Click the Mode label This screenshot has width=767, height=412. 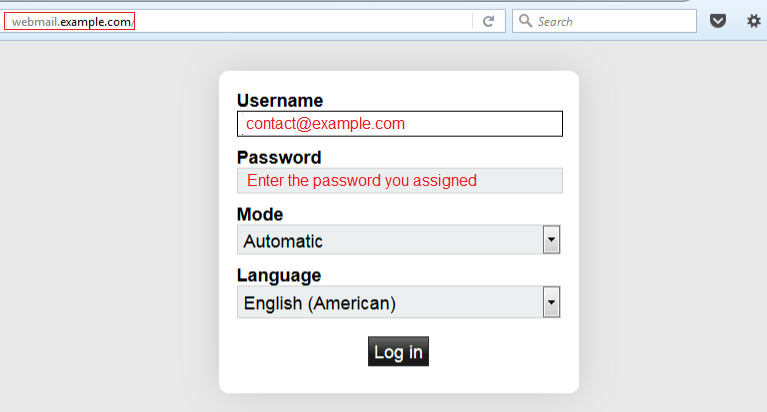(x=260, y=214)
